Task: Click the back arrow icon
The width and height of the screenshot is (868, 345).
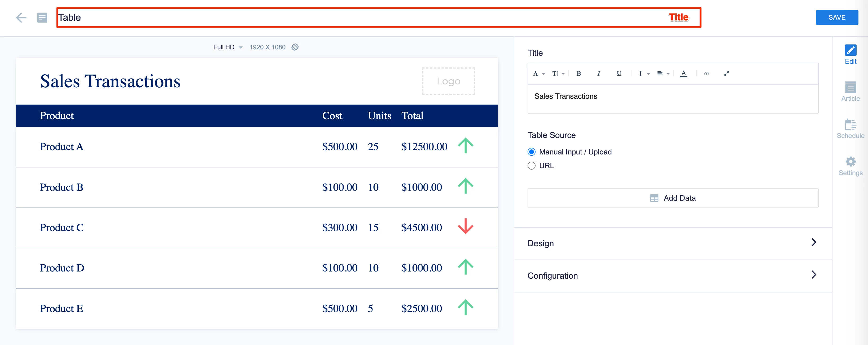Action: click(21, 18)
